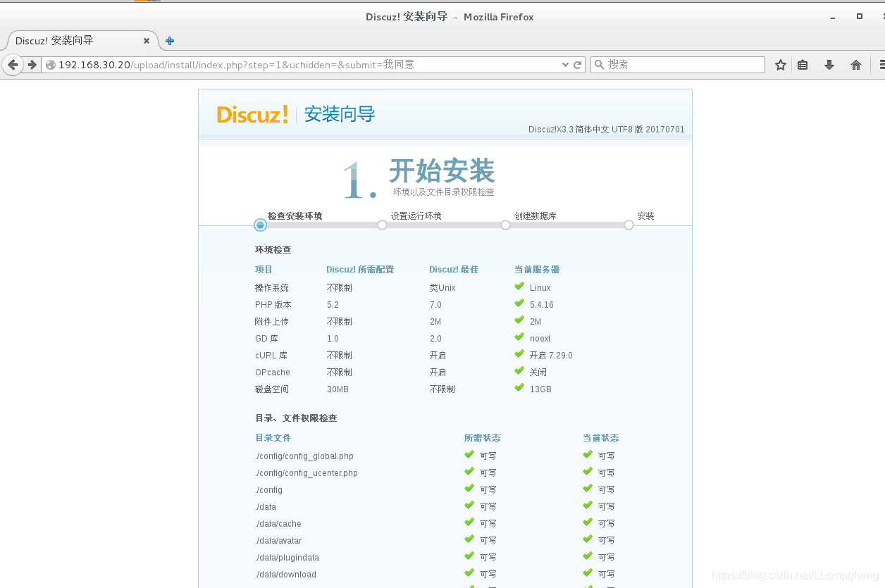Click current-status check for ./data/cache row

pos(588,522)
